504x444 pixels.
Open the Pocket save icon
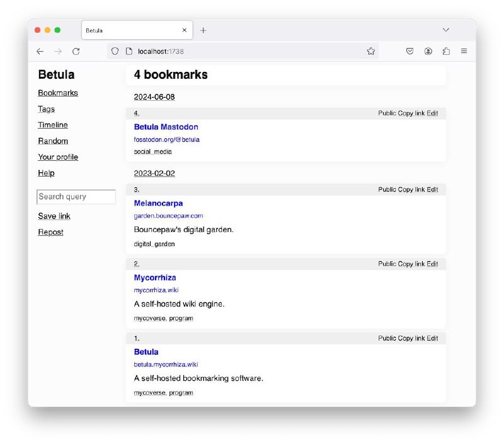pos(410,51)
